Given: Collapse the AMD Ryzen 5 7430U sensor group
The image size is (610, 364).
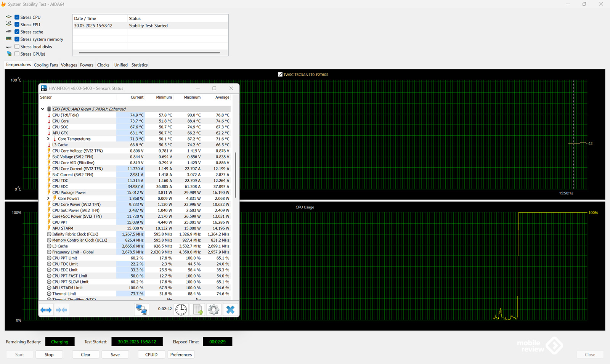Looking at the screenshot, I should coord(43,109).
